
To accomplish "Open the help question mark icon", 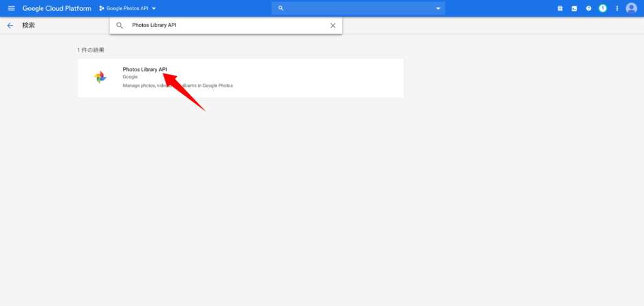I will 589,8.
